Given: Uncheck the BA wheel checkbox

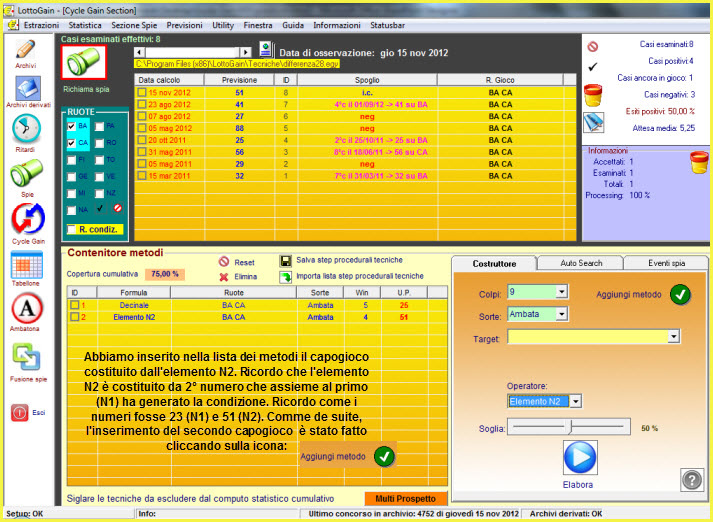Looking at the screenshot, I should pyautogui.click(x=71, y=127).
